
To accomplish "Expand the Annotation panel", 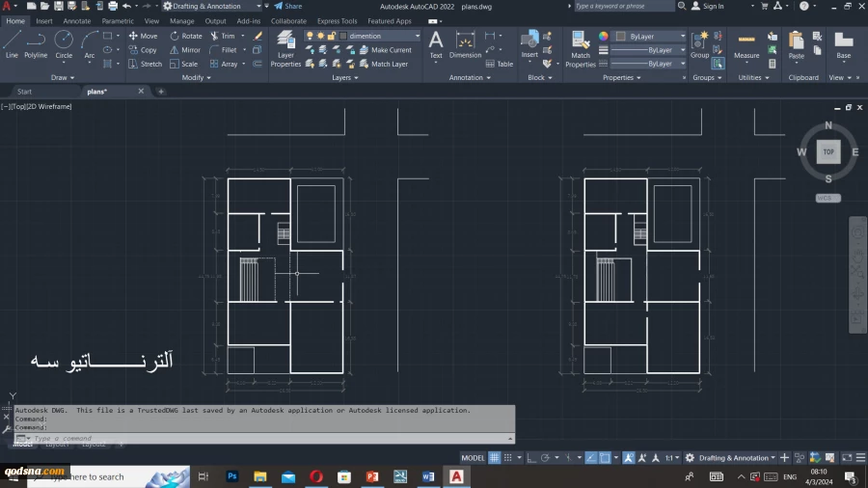I will pyautogui.click(x=470, y=77).
